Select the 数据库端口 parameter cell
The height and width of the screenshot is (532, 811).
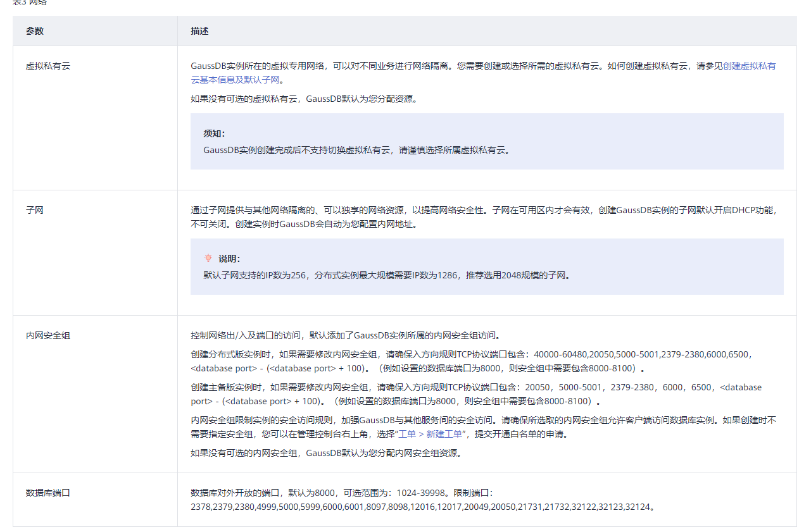[95, 500]
